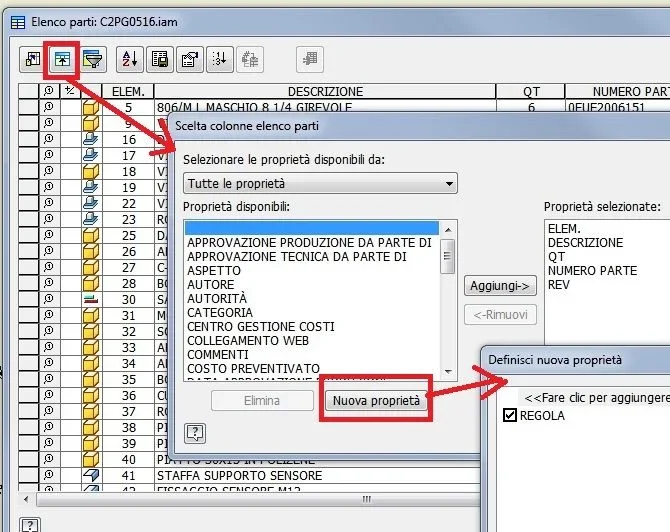
Task: Click the A-Z sort icon
Action: (130, 59)
